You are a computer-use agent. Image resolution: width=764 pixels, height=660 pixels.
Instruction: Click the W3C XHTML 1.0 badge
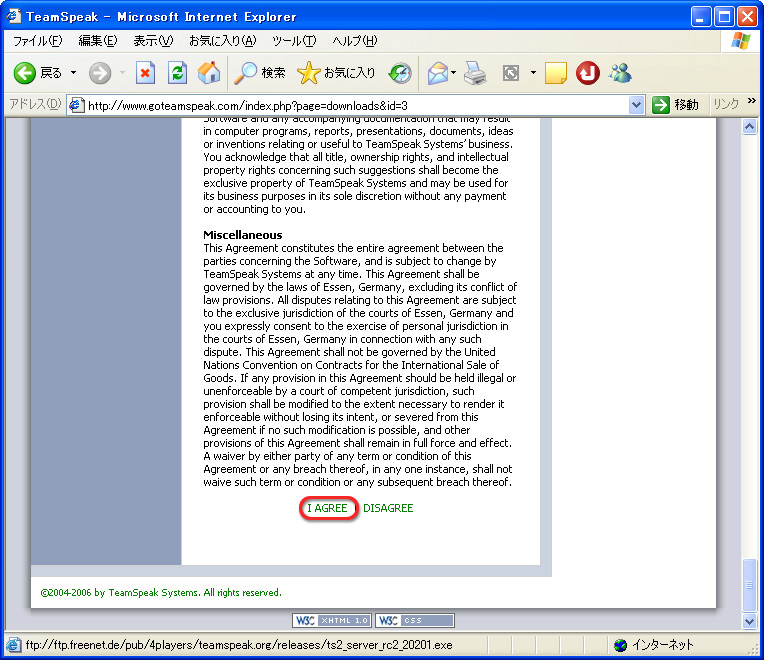coord(332,620)
